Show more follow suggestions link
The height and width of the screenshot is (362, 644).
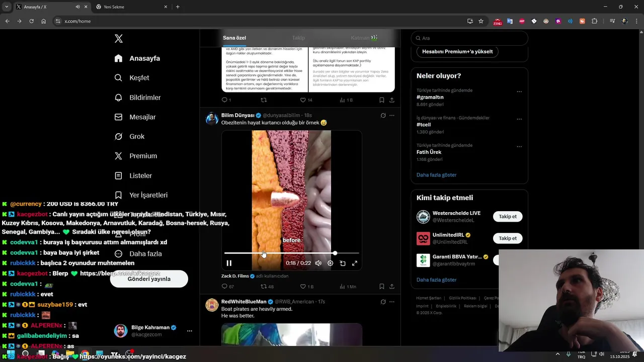436,280
